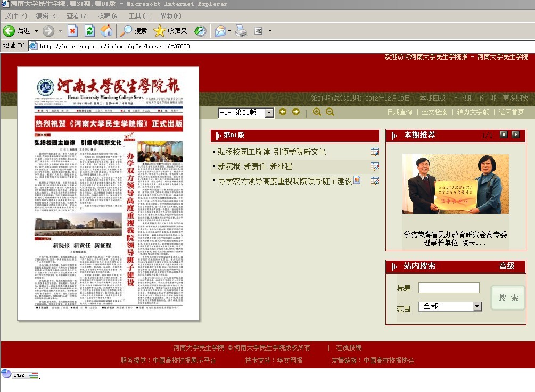The height and width of the screenshot is (392, 535).
Task: Zoom in on the newspaper page
Action: coord(317,112)
